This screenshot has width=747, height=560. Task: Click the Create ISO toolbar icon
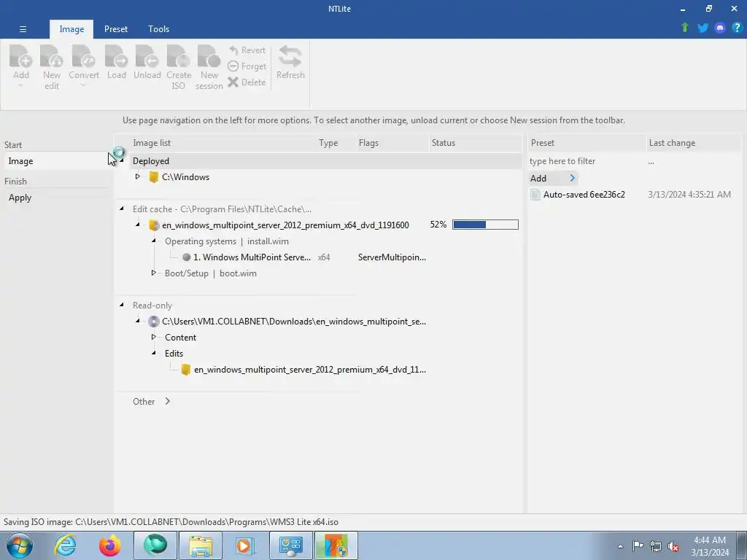[179, 57]
